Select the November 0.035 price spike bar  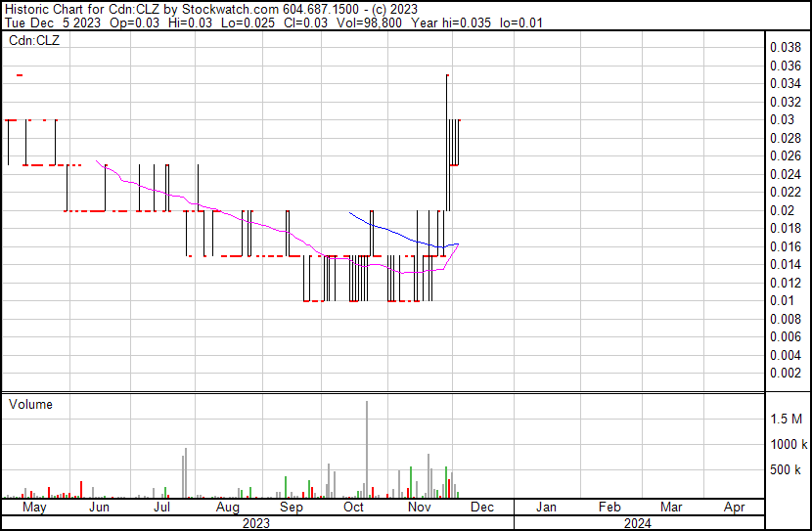pos(447,143)
